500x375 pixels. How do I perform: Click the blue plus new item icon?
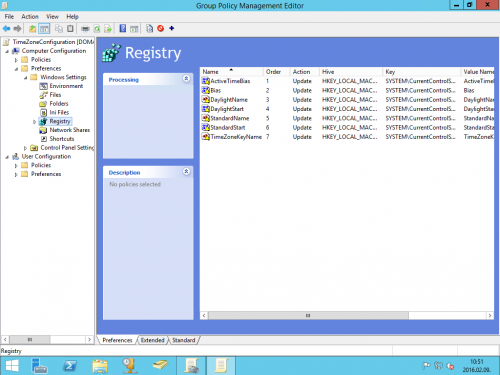pos(172,29)
